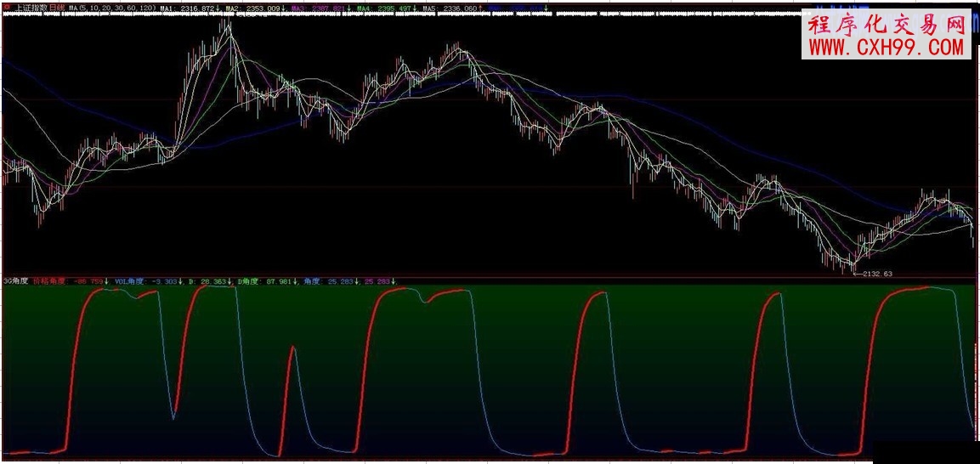
Task: Select the 日线 daily period label
Action: pyautogui.click(x=57, y=7)
